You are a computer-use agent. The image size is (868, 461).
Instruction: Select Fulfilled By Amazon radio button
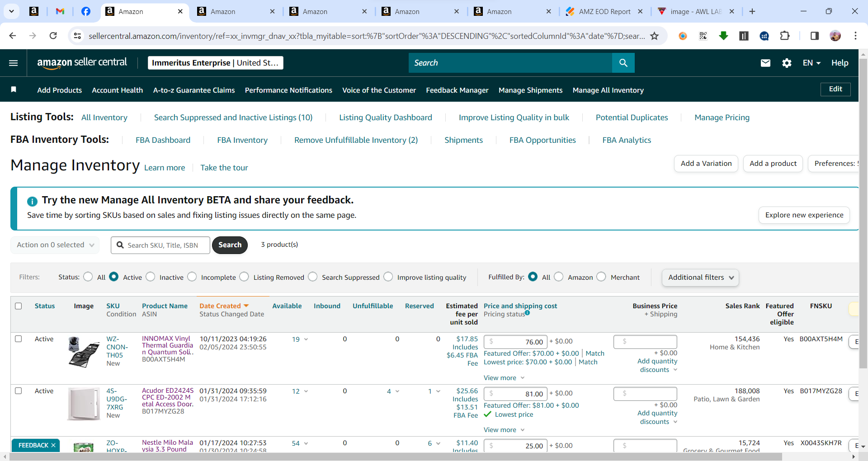point(559,277)
